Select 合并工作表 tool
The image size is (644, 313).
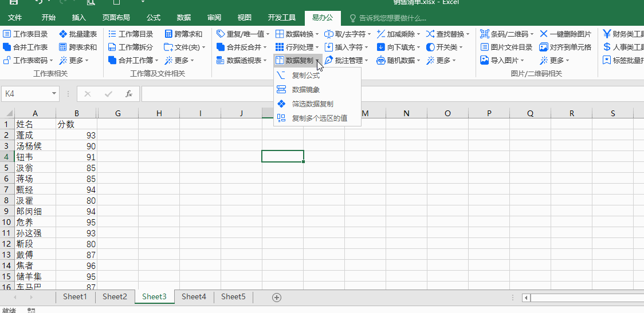pos(25,47)
